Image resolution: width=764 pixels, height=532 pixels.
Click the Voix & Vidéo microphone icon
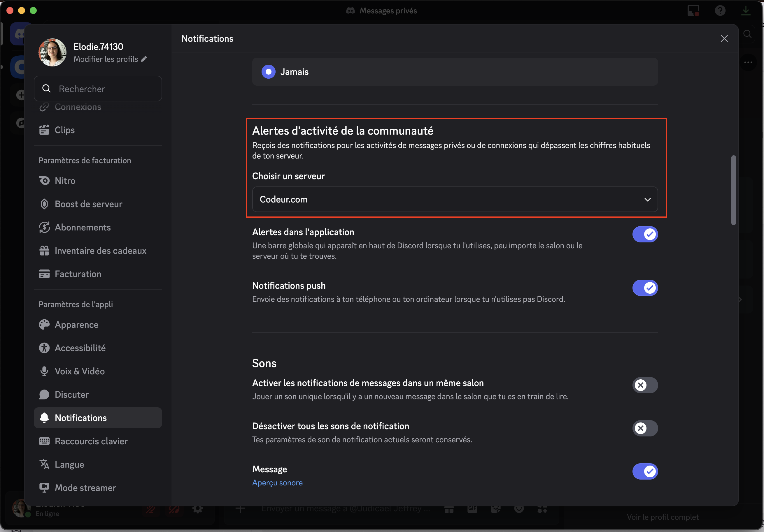pos(44,371)
